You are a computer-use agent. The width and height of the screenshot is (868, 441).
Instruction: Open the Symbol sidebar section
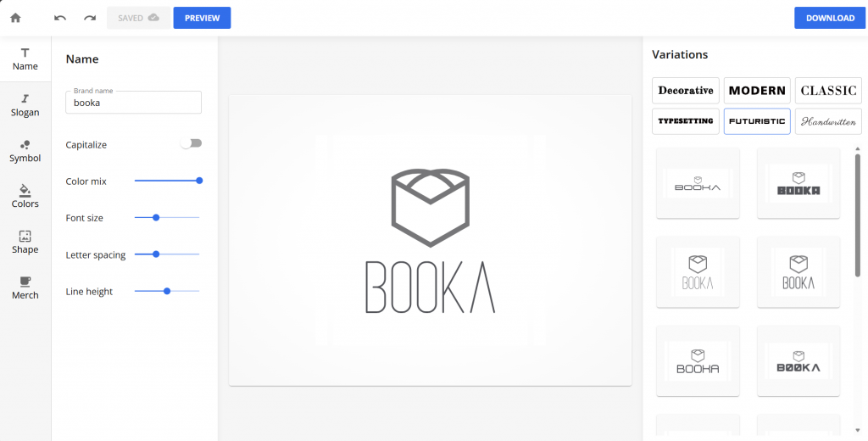(25, 151)
